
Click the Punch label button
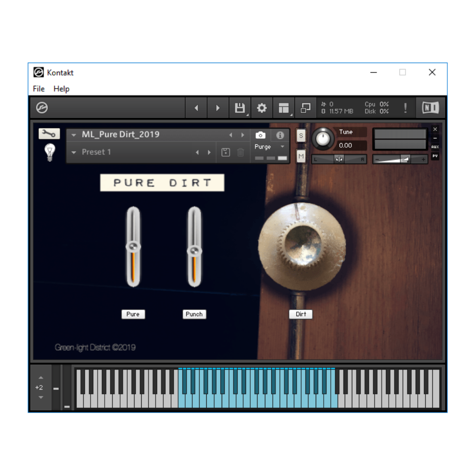(194, 314)
